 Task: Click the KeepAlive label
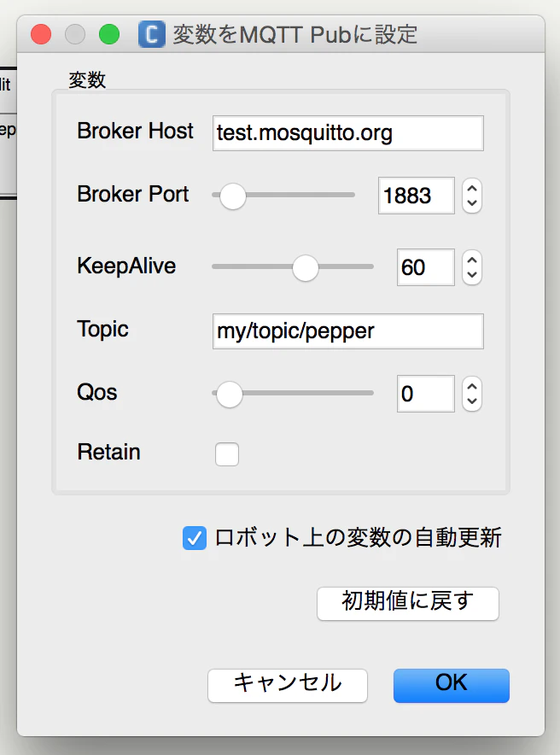[x=126, y=266]
